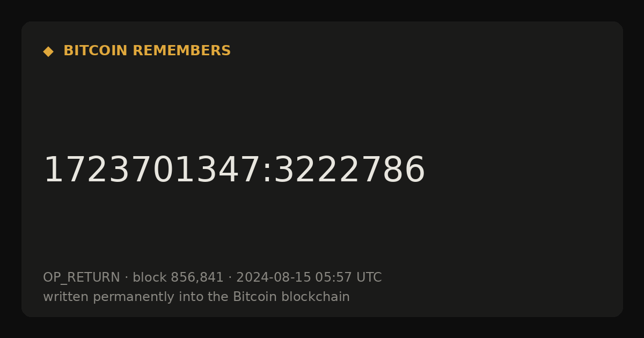Click the dot separator after OP_RETURN

(x=126, y=278)
